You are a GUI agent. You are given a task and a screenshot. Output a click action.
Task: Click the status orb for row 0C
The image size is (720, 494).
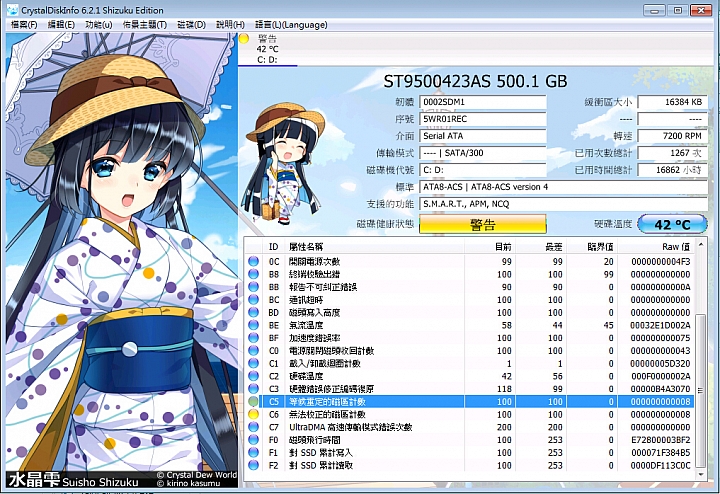point(253,261)
